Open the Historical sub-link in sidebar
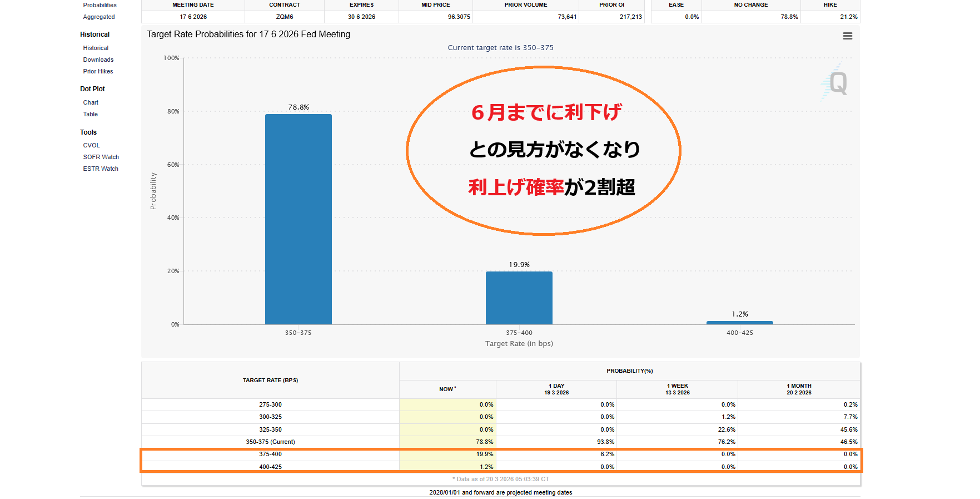This screenshot has height=499, width=980. tap(96, 48)
